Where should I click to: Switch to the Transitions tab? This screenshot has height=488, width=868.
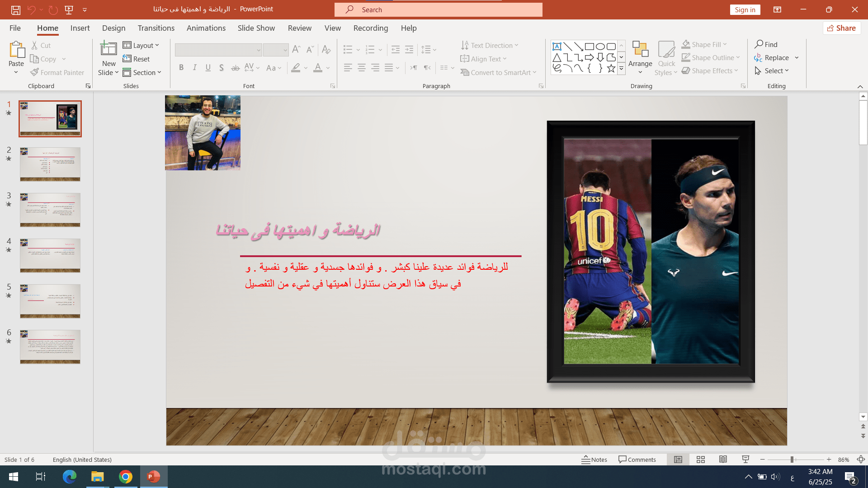pyautogui.click(x=156, y=28)
